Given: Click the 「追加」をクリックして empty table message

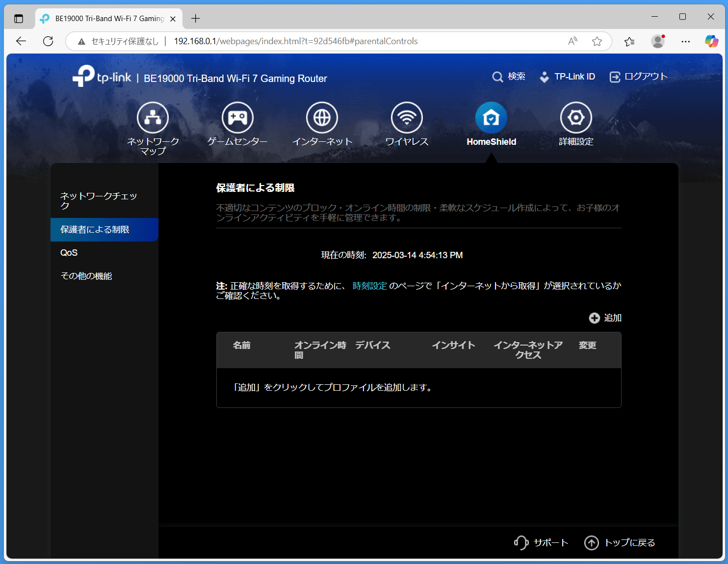Looking at the screenshot, I should pos(333,388).
